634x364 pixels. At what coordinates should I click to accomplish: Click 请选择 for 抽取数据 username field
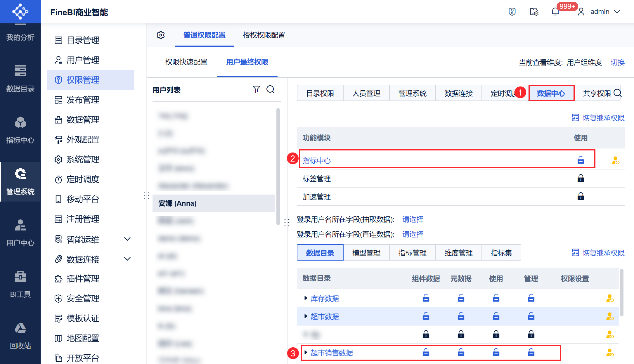pos(413,219)
